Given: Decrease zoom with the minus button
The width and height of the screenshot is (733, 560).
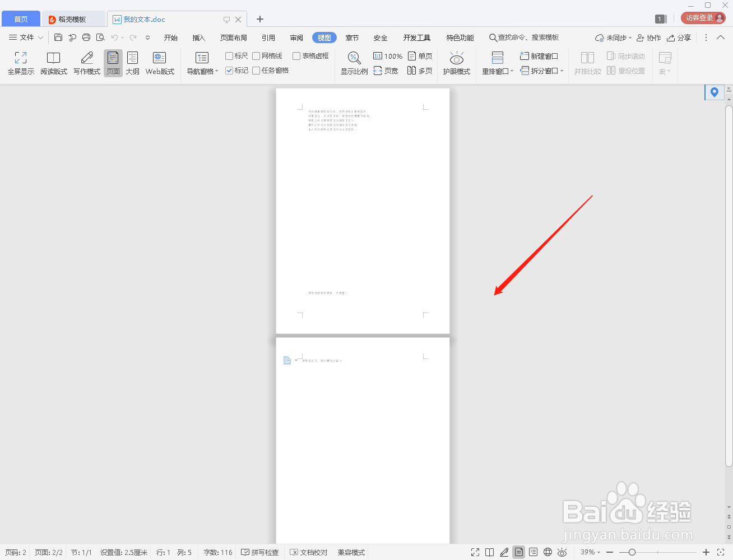Looking at the screenshot, I should [610, 552].
